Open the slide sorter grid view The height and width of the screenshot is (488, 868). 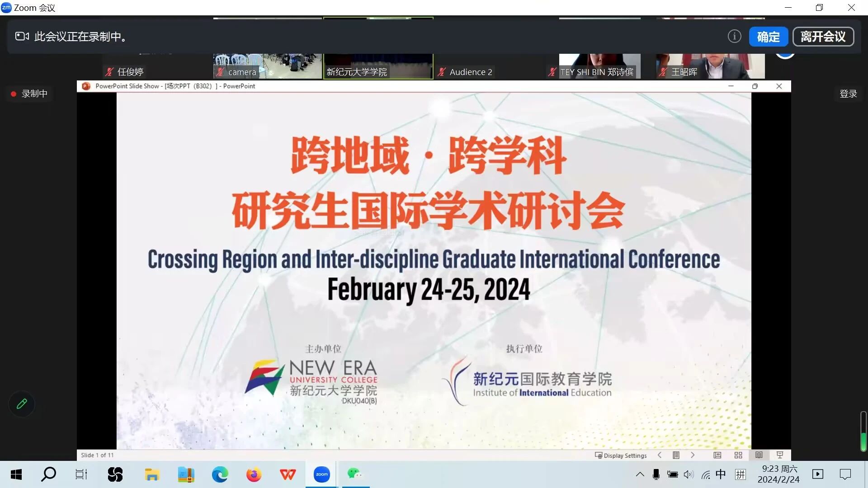point(738,455)
